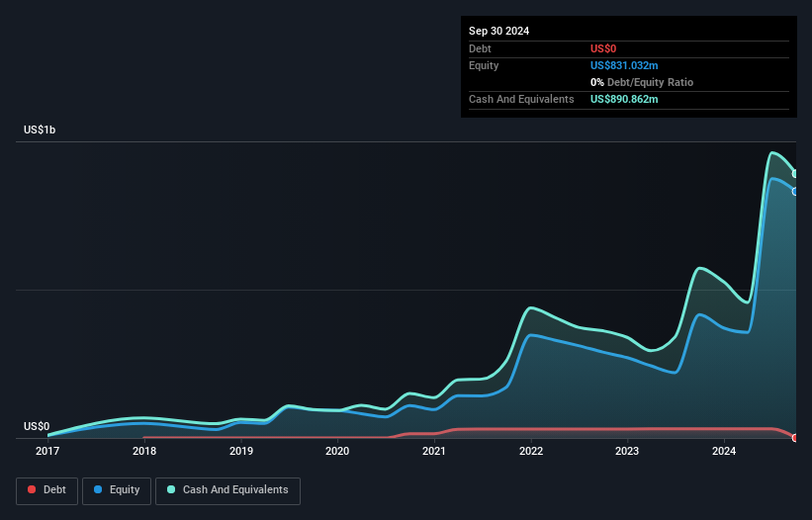Select the 2021 x-axis label
The height and width of the screenshot is (520, 812).
click(434, 451)
